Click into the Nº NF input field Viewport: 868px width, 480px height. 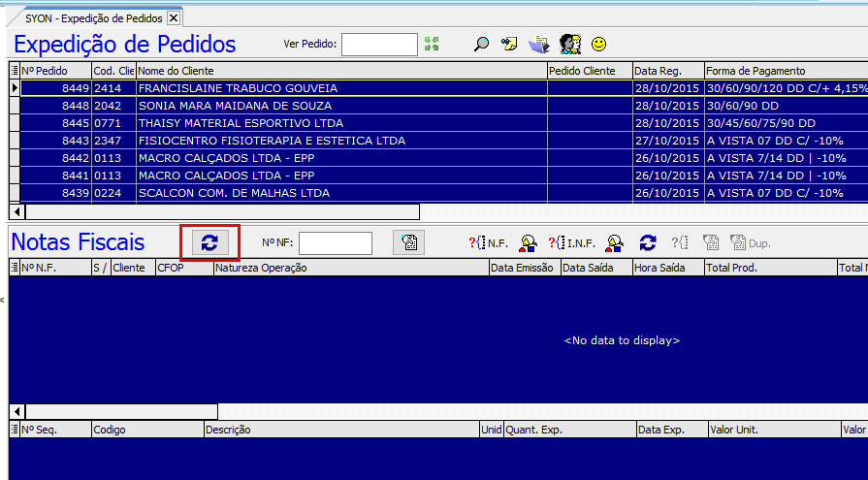click(336, 243)
